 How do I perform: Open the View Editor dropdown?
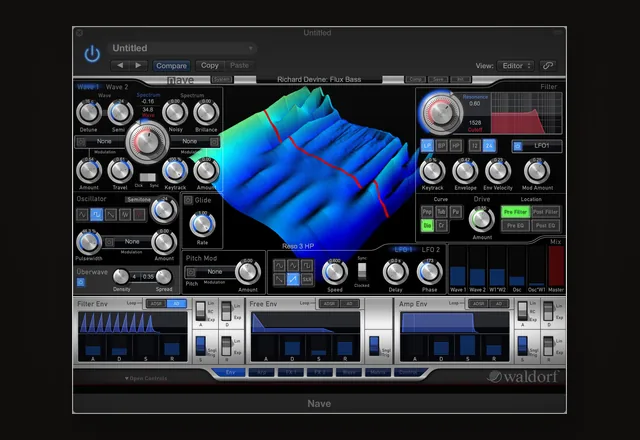[516, 66]
